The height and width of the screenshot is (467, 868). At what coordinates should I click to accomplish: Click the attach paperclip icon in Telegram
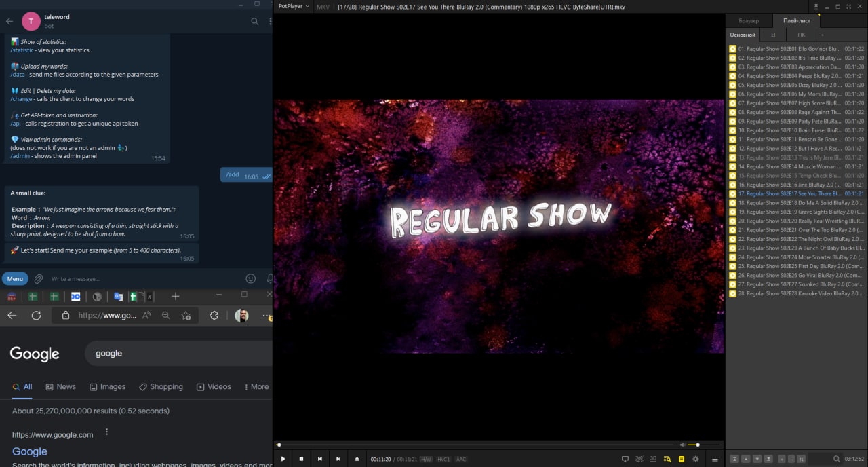39,278
